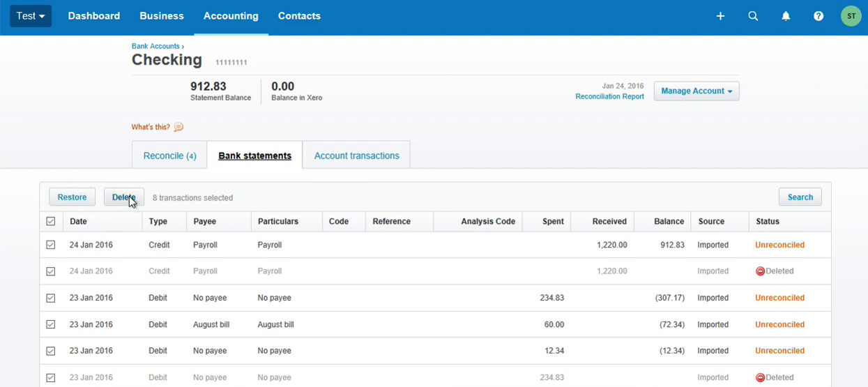Uncheck the August bill row checkbox
This screenshot has height=387, width=868.
coord(51,324)
